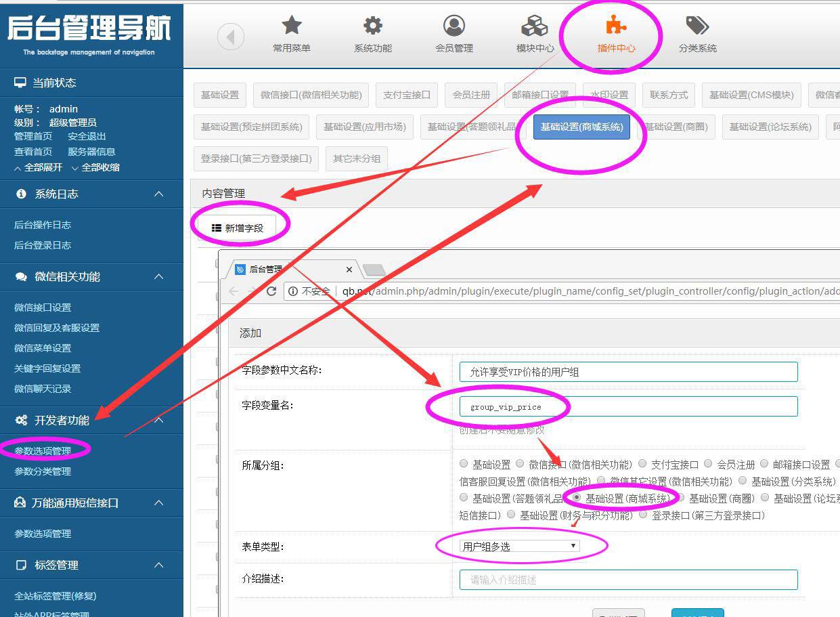The image size is (840, 617).
Task: Click the 字段变量名 input field
Action: click(x=628, y=406)
